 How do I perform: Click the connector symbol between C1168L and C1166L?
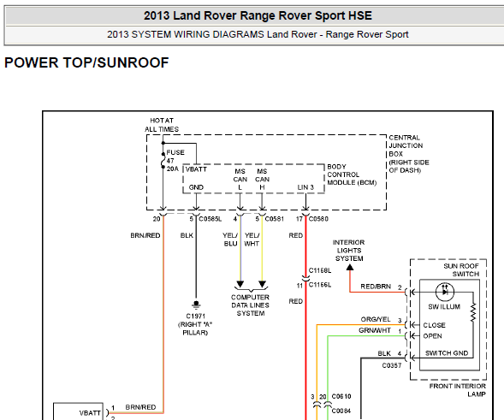click(x=305, y=278)
